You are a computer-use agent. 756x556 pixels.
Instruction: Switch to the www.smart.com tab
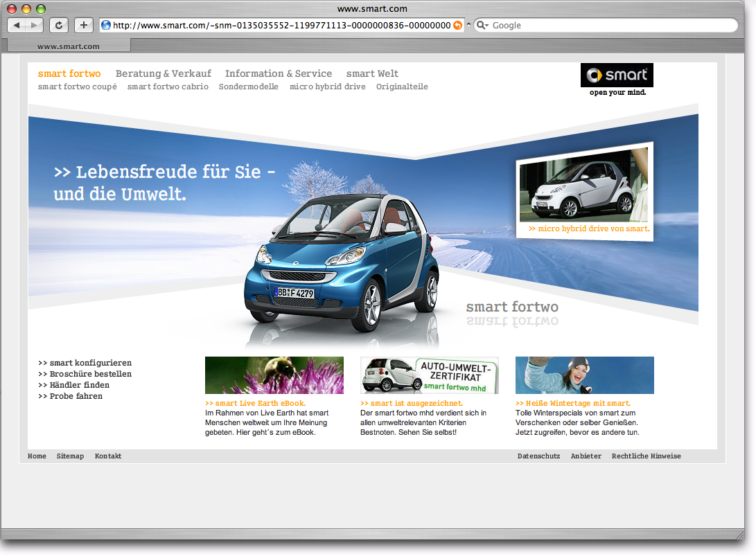click(x=69, y=46)
